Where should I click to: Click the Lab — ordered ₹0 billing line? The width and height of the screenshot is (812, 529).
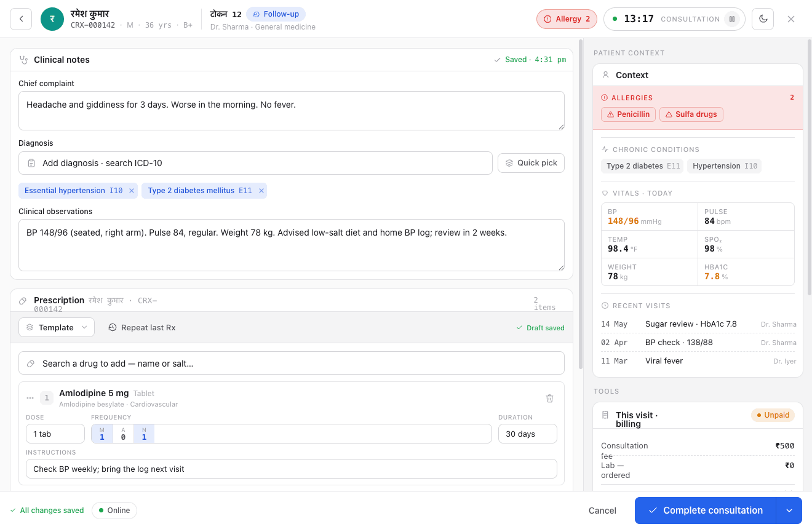coord(698,470)
